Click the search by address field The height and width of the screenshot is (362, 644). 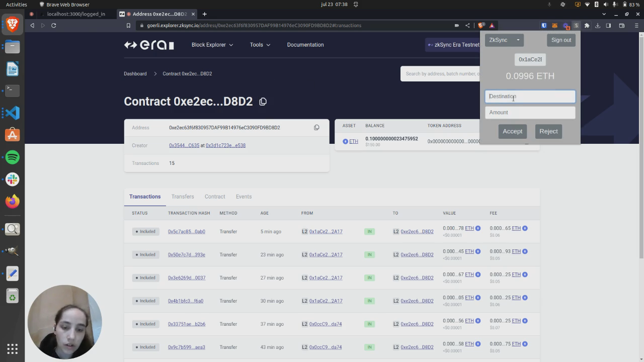[x=440, y=74]
